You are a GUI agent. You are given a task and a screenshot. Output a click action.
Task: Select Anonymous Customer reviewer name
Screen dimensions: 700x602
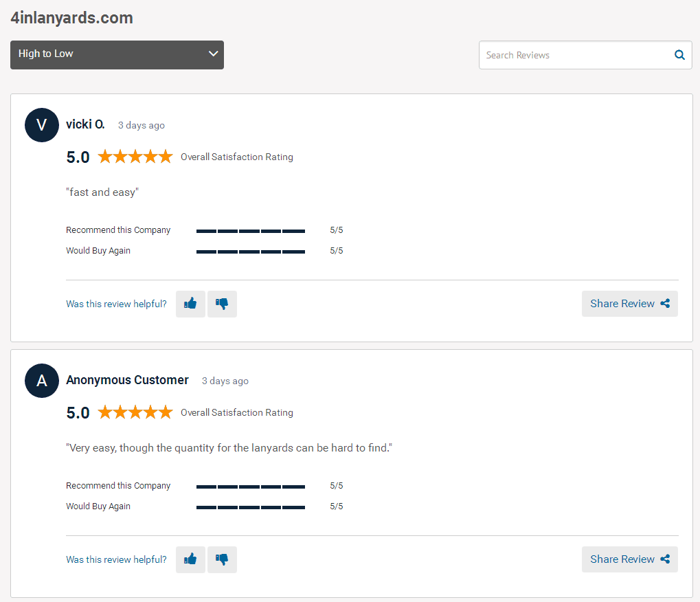tap(127, 380)
